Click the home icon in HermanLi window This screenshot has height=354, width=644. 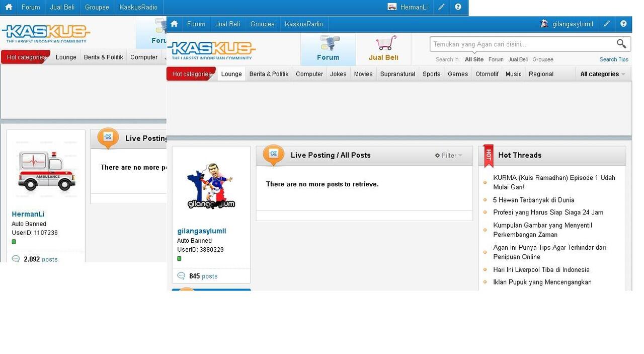click(9, 7)
